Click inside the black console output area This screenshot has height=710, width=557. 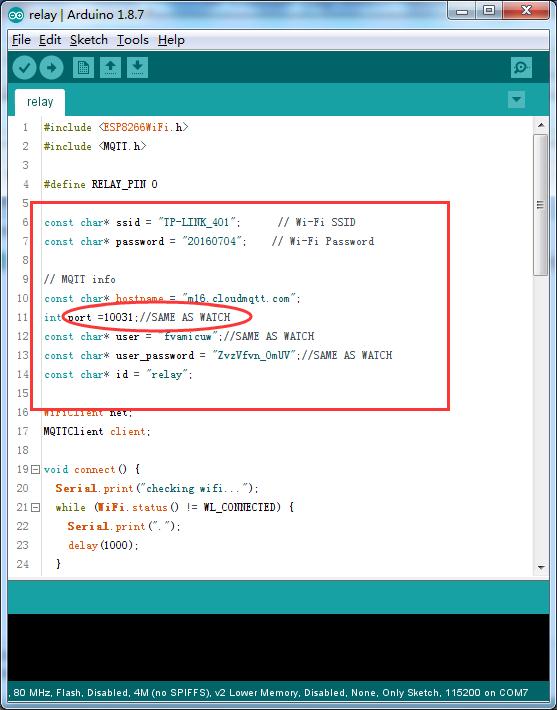coord(278,648)
